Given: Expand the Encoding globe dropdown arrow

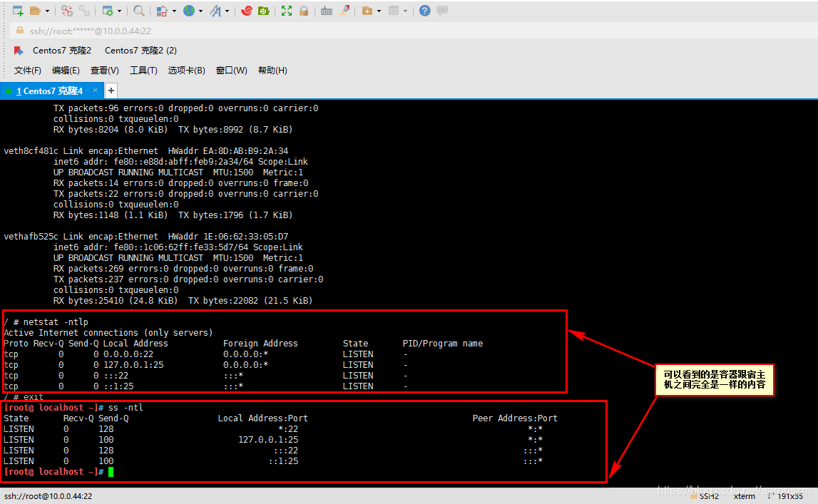Looking at the screenshot, I should point(200,11).
